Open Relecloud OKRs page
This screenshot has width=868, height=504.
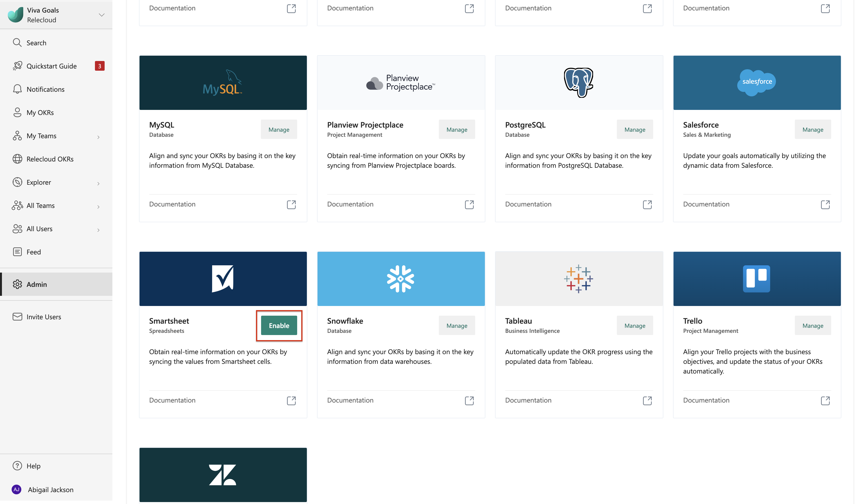click(56, 159)
